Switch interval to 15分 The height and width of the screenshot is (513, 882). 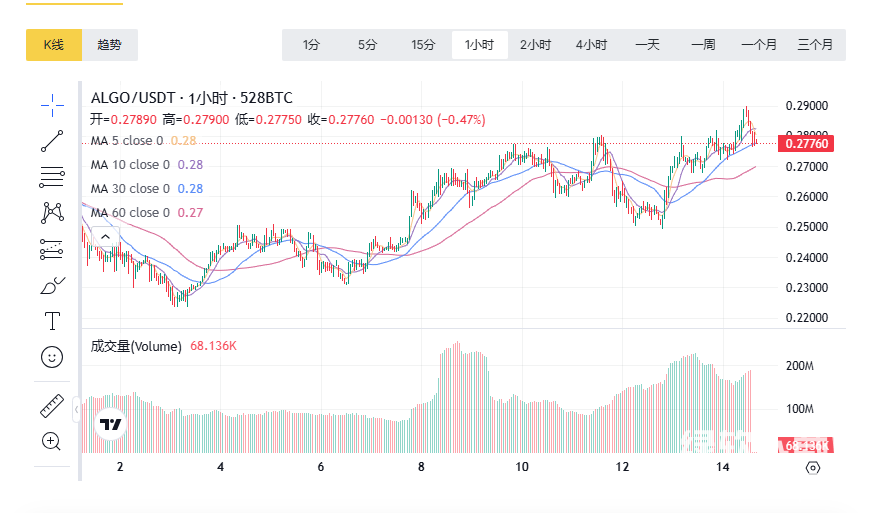423,45
